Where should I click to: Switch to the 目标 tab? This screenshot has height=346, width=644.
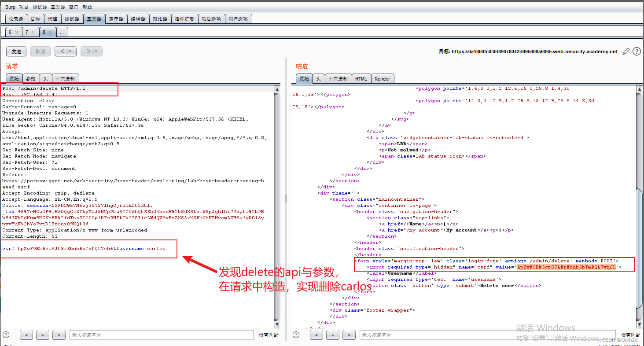[35, 19]
